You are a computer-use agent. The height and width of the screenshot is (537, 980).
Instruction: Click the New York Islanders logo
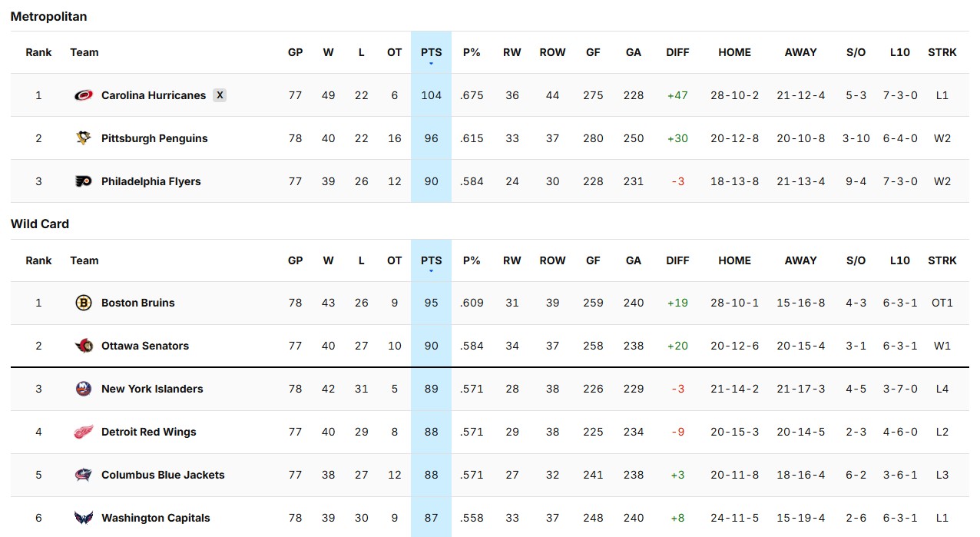point(83,389)
